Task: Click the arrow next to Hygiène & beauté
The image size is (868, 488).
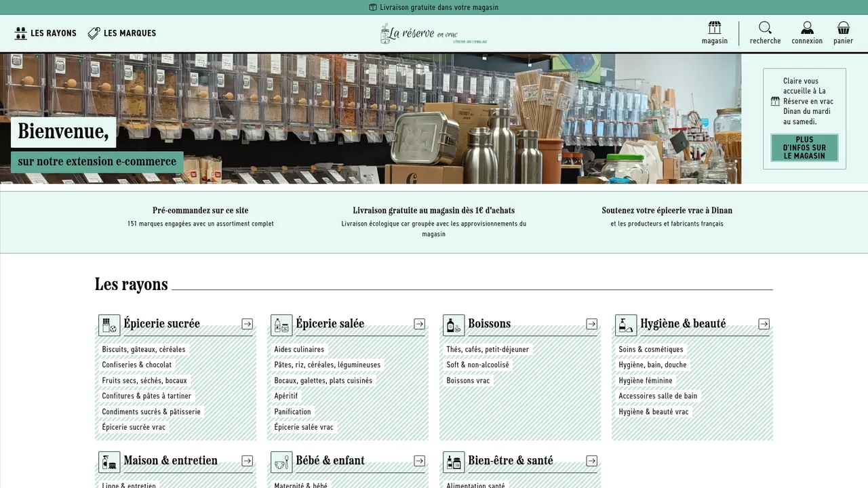Action: tap(764, 324)
